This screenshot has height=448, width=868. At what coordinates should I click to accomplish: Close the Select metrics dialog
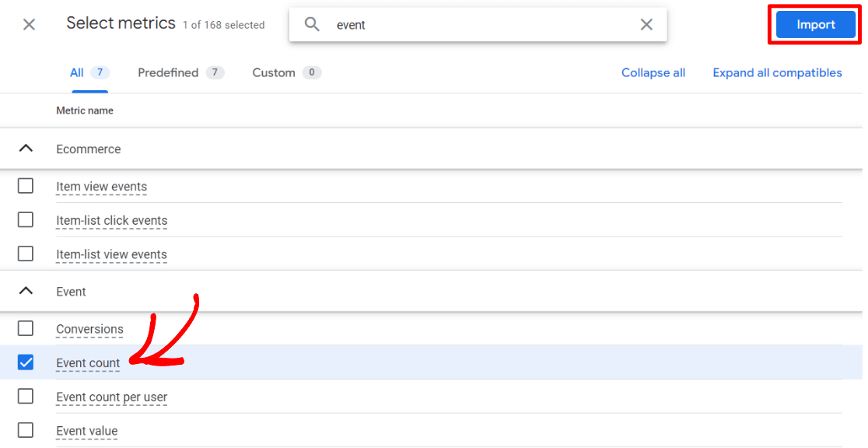(29, 25)
